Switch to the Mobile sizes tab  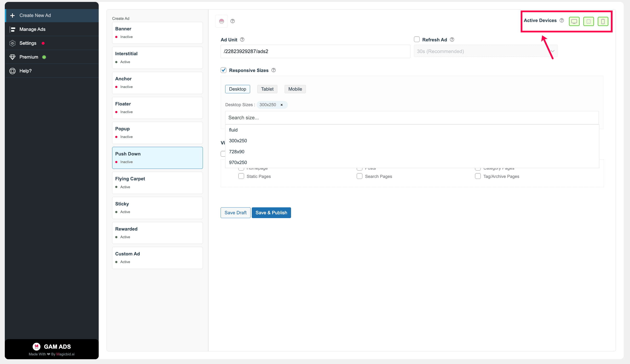click(x=295, y=89)
